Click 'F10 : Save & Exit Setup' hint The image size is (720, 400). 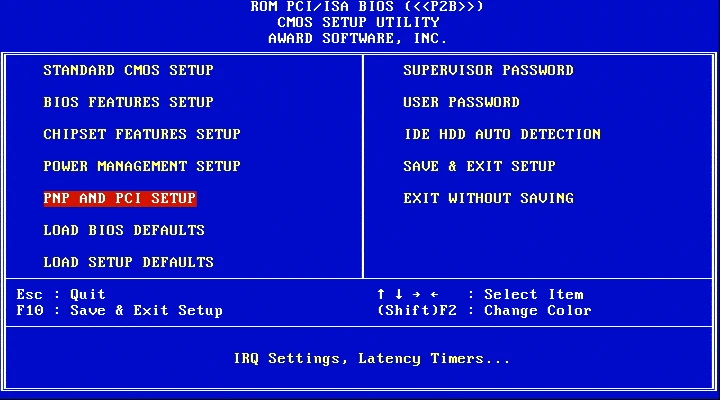point(119,310)
